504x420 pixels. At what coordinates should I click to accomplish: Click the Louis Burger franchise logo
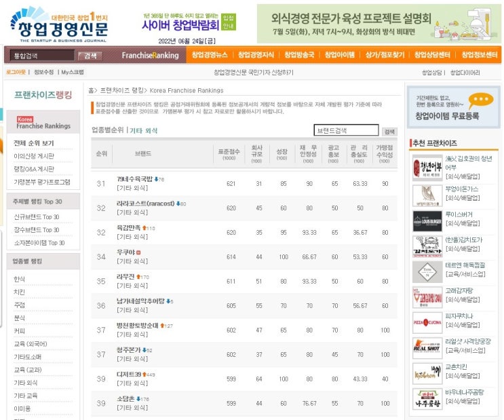tap(427, 221)
